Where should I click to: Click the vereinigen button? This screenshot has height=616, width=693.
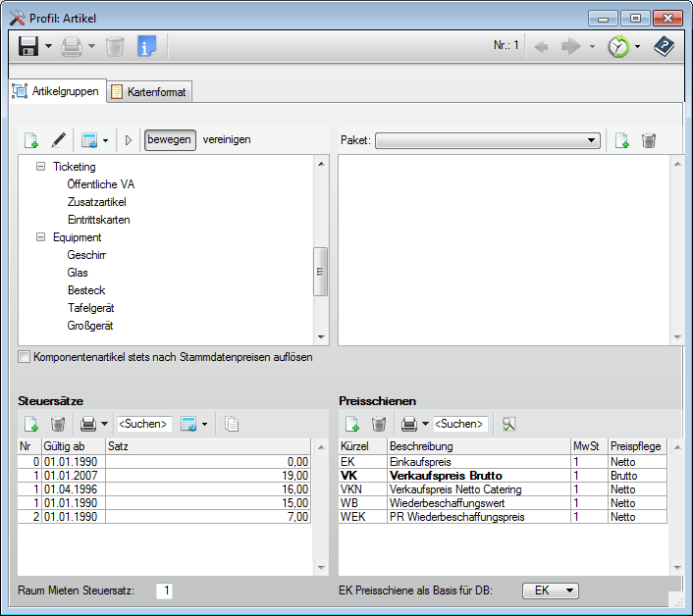227,140
